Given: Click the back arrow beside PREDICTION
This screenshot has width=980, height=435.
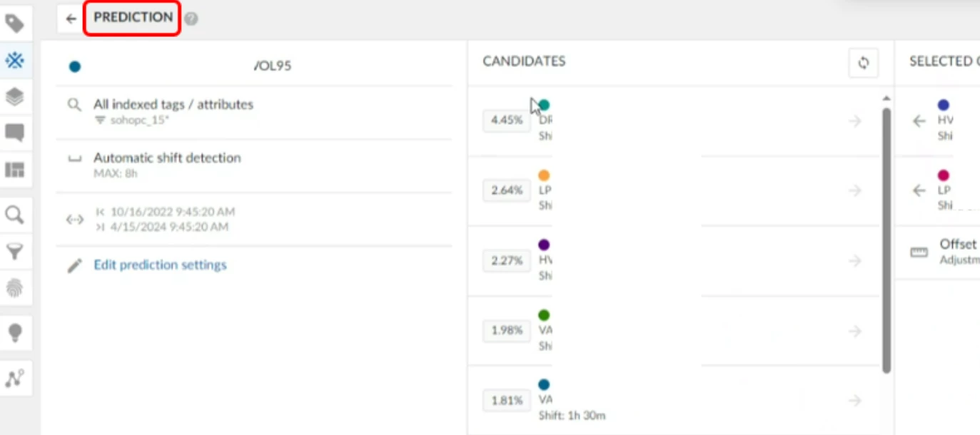Looking at the screenshot, I should pos(71,19).
